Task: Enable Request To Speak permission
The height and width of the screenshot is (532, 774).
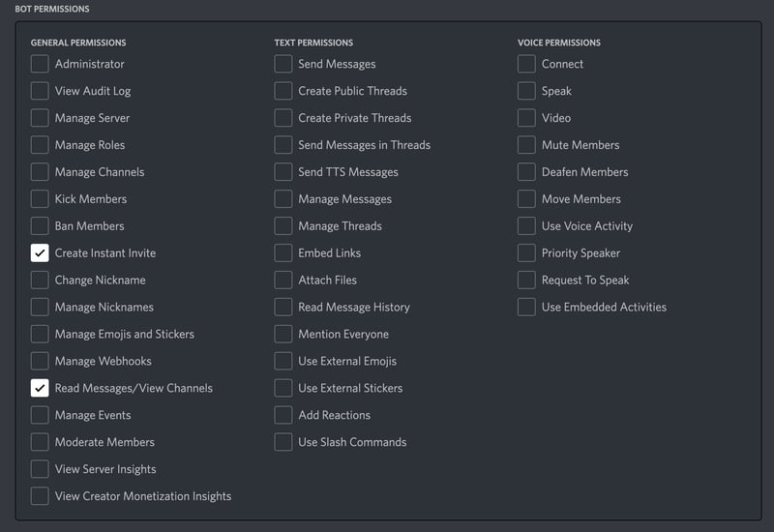Action: tap(526, 280)
